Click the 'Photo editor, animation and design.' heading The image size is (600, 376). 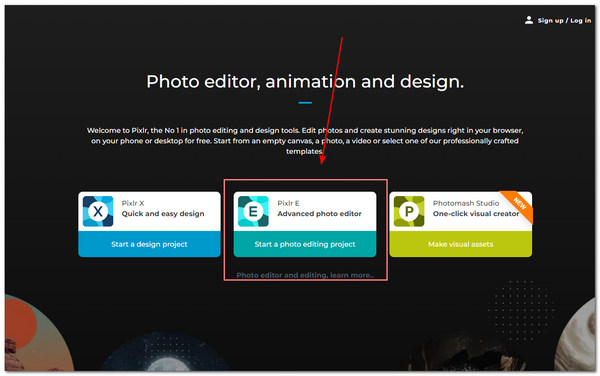coord(305,81)
